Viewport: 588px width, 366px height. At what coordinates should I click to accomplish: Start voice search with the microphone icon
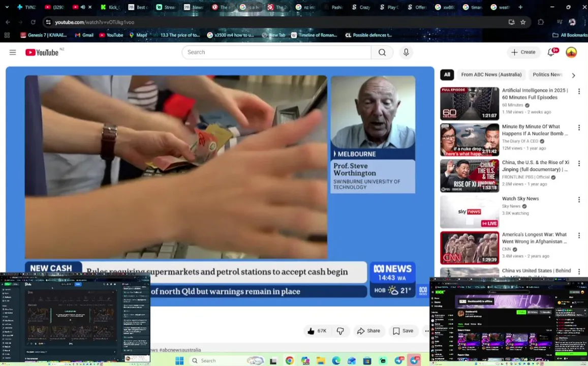(x=406, y=52)
